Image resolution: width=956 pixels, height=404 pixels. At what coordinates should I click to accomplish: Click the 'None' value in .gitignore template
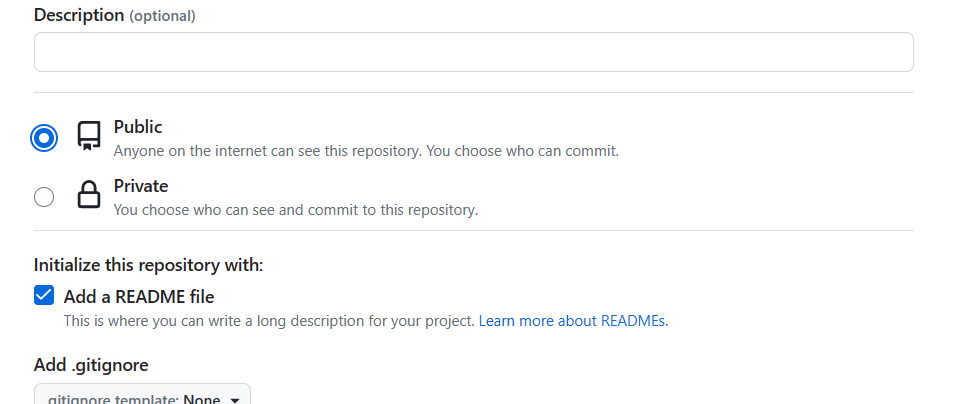point(202,399)
